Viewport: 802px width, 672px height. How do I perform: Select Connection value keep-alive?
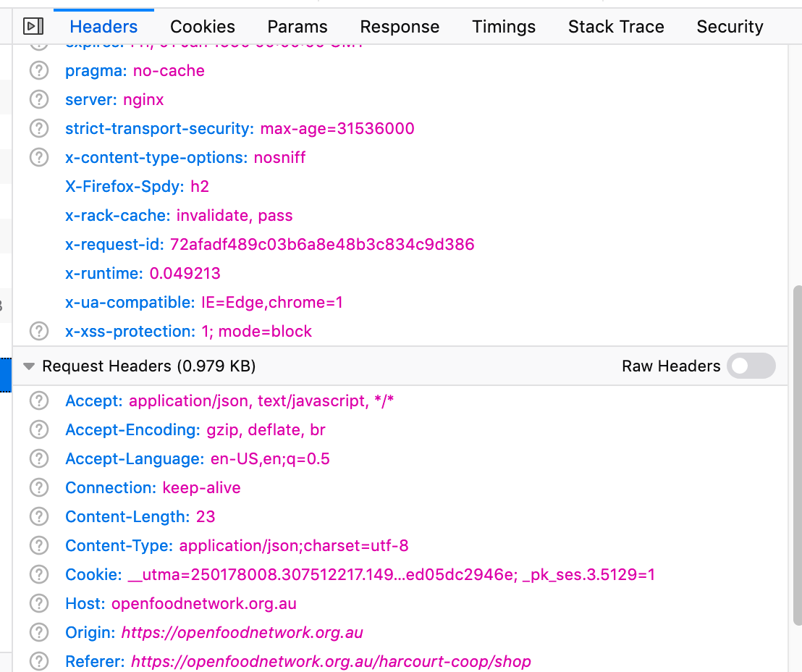tap(201, 488)
